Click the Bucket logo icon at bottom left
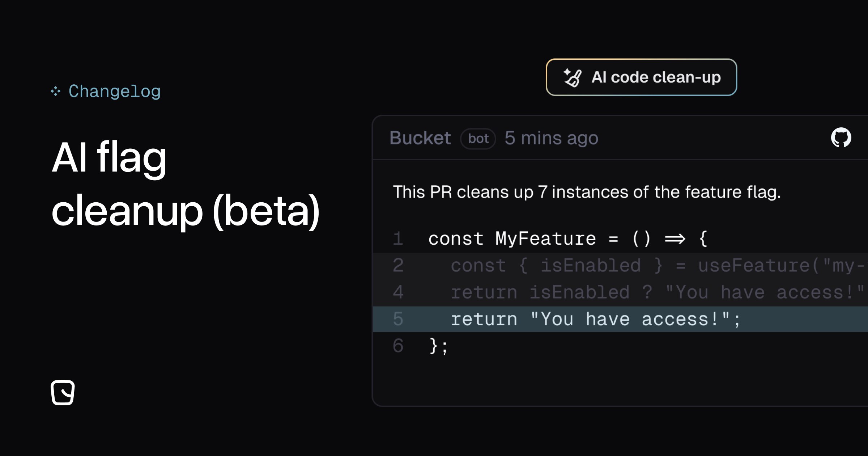868x456 pixels. 63,392
